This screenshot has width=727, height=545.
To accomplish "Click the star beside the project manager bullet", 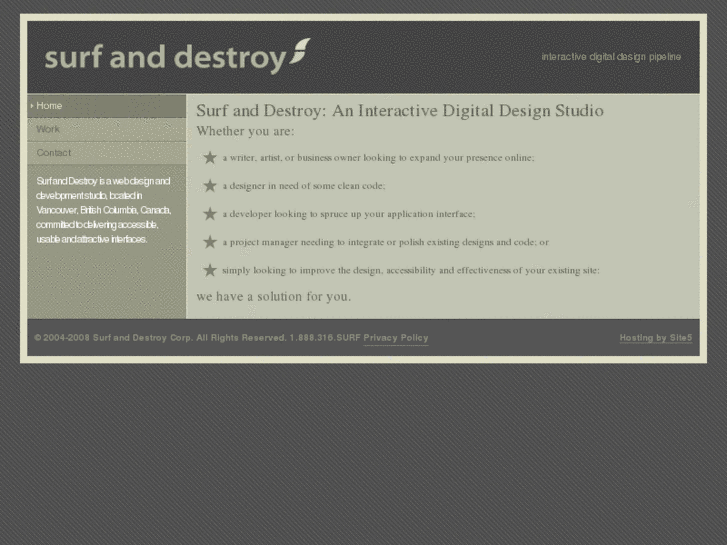I will tap(210, 242).
